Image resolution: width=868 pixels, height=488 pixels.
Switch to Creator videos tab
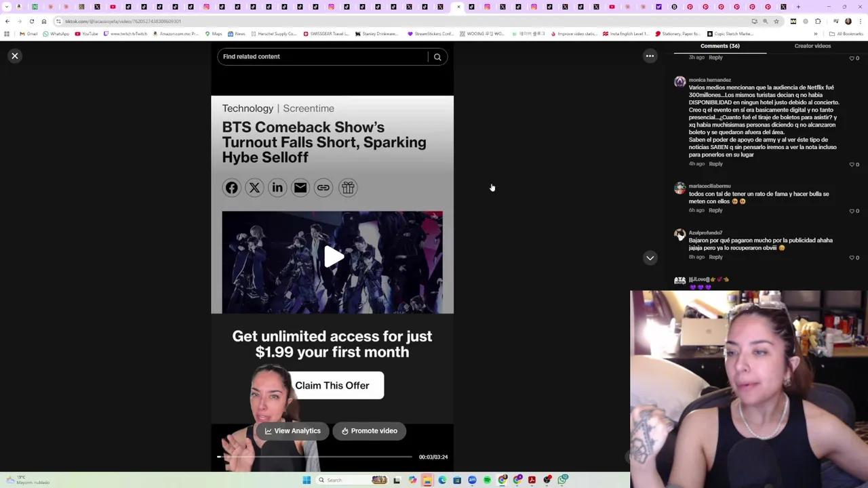812,46
